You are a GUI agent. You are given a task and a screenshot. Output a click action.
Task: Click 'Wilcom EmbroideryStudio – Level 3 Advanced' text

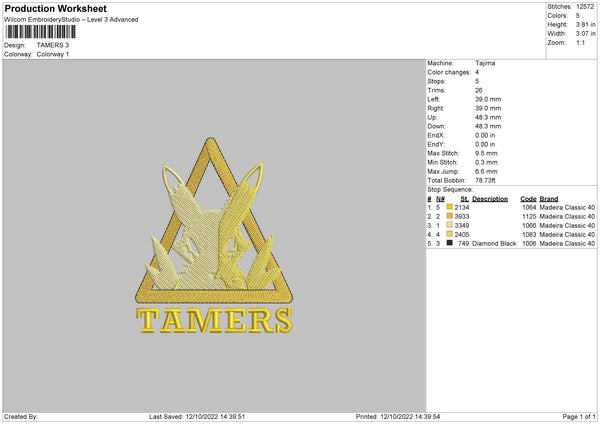tap(71, 20)
